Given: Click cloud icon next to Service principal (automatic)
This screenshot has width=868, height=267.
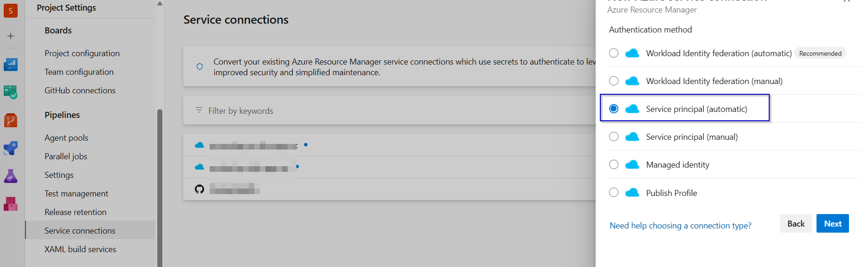Looking at the screenshot, I should (x=632, y=109).
